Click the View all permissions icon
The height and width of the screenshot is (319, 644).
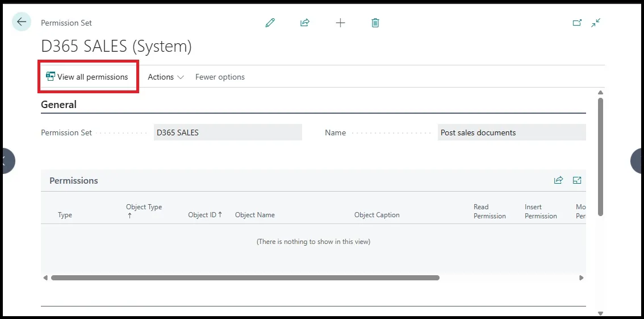coord(51,76)
